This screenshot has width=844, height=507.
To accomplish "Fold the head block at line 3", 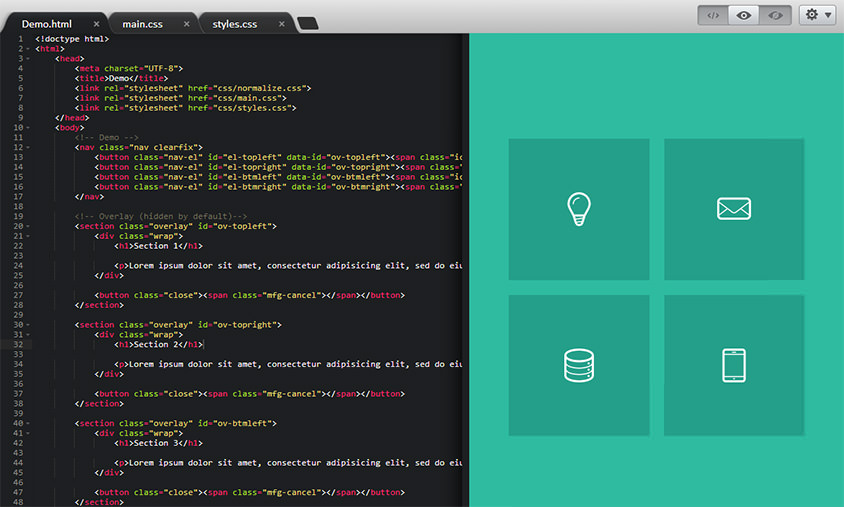I will coord(28,58).
